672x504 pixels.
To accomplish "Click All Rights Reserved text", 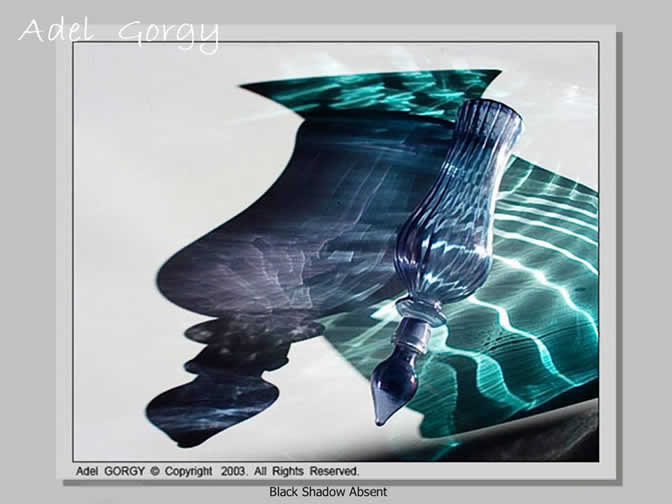I will 310,470.
